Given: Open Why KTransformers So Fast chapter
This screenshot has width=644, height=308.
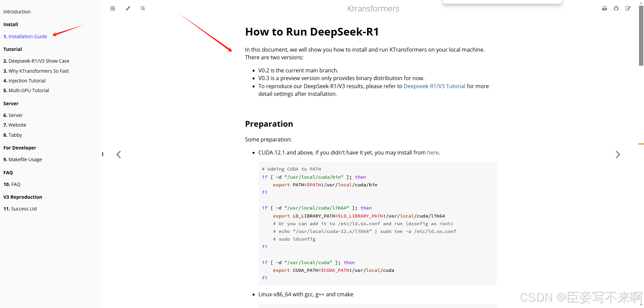Looking at the screenshot, I should tap(36, 71).
